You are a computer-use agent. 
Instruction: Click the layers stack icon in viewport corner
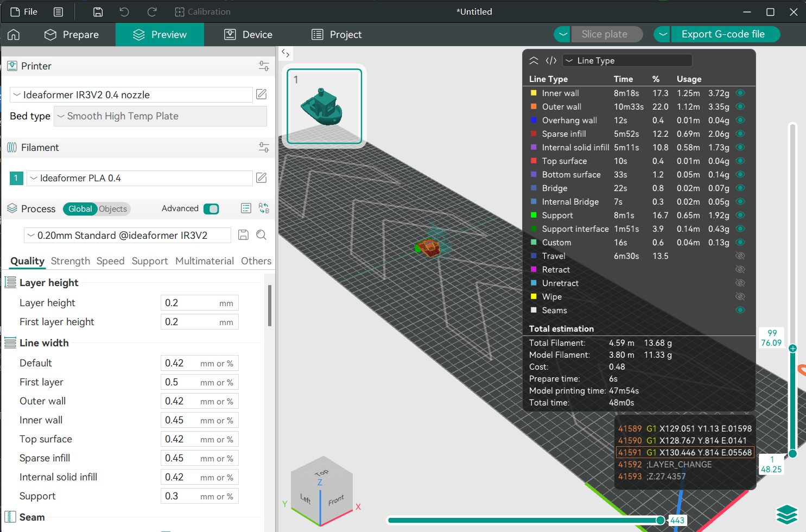coord(786,514)
